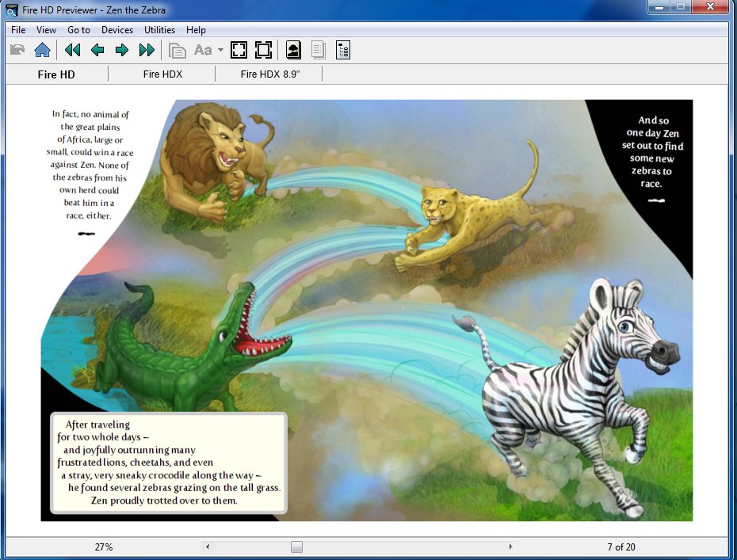Image resolution: width=737 pixels, height=560 pixels.
Task: Select the Fire HD device tab
Action: pyautogui.click(x=58, y=74)
